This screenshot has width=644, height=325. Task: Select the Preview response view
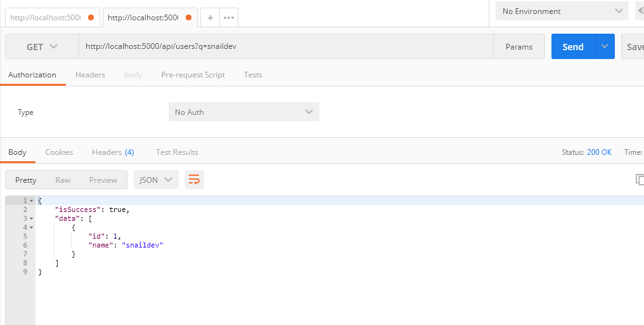tap(103, 180)
